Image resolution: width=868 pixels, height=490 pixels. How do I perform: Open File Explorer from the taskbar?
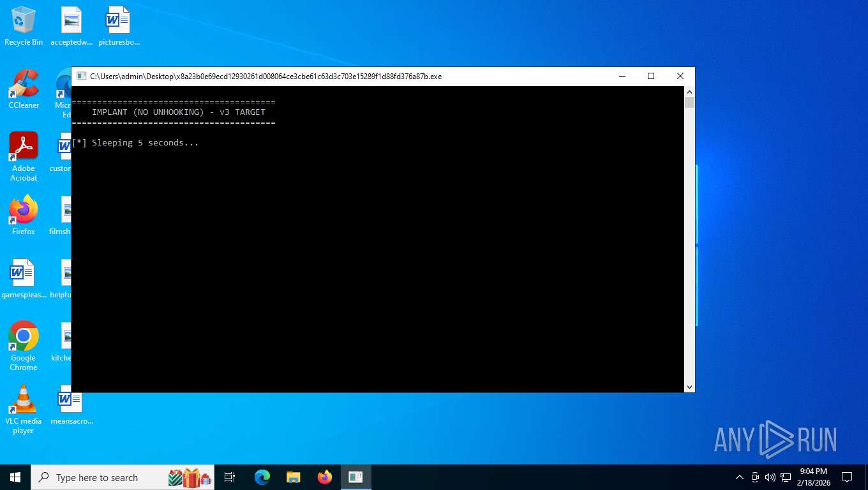pyautogui.click(x=294, y=477)
